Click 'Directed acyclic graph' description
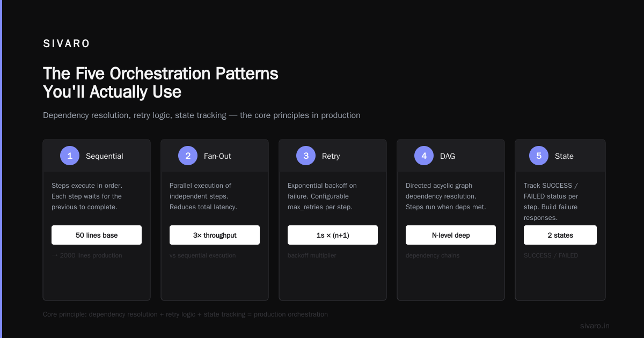Image resolution: width=644 pixels, height=338 pixels. [x=446, y=196]
